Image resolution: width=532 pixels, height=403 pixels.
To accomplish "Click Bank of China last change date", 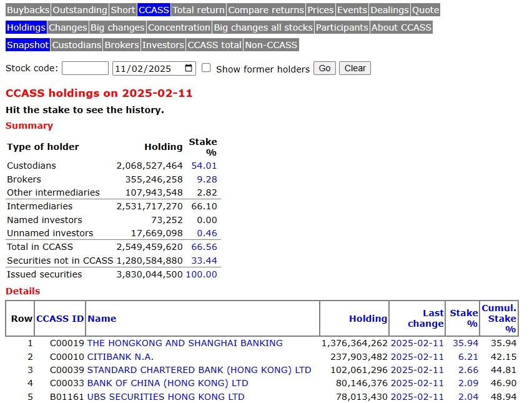I will click(417, 383).
